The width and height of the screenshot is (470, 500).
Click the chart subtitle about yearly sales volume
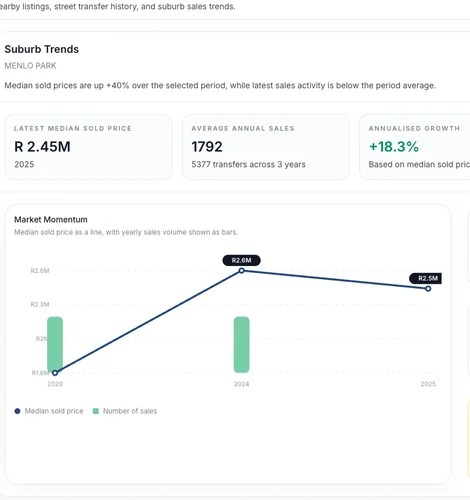[126, 232]
